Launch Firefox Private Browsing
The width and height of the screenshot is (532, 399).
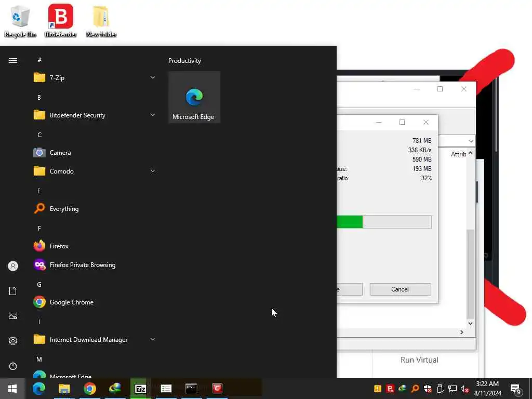(95, 264)
